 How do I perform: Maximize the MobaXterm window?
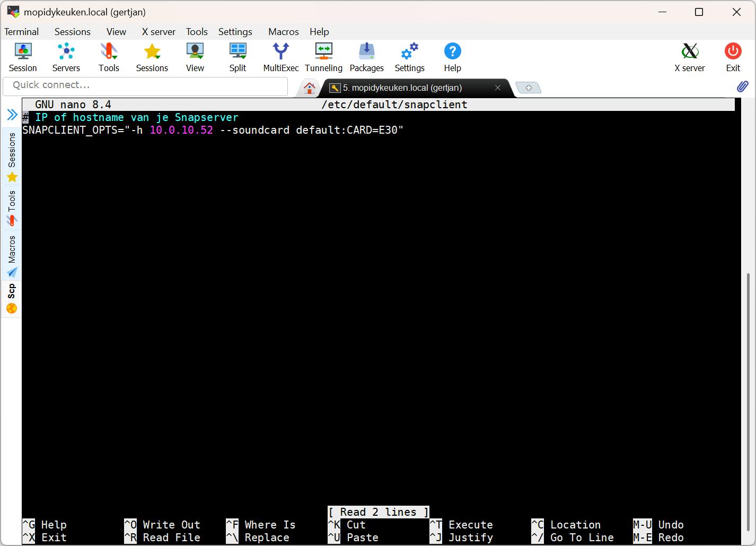tap(699, 12)
